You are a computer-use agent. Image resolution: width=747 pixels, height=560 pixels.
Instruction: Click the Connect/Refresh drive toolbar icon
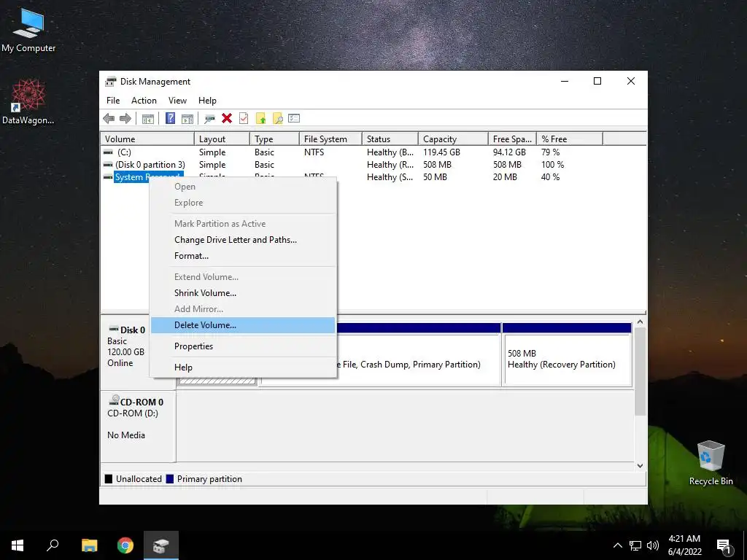point(209,119)
